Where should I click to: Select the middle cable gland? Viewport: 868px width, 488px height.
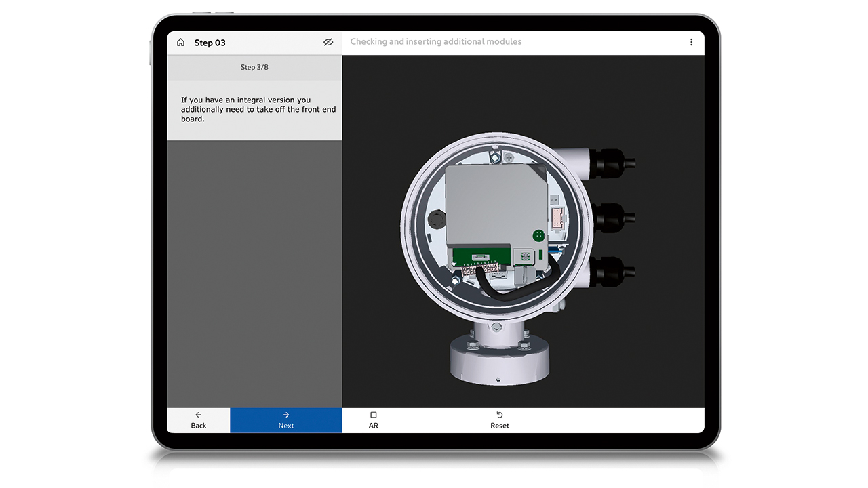(x=614, y=218)
